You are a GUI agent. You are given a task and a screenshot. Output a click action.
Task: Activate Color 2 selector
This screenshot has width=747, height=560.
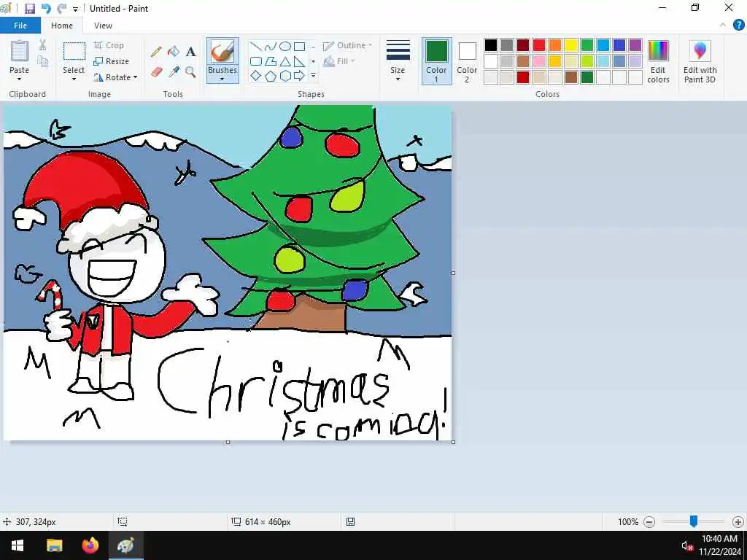pos(467,61)
